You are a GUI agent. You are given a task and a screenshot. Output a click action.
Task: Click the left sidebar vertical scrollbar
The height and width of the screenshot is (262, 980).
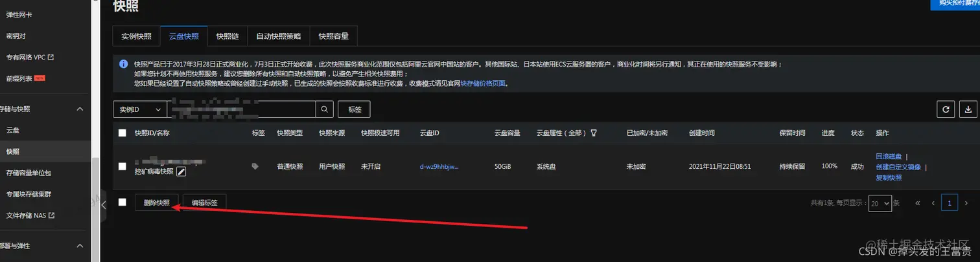(x=95, y=209)
